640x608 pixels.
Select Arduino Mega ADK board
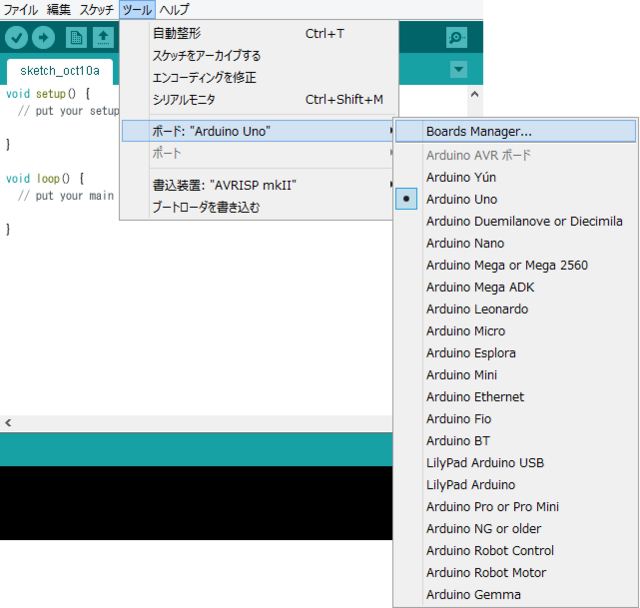coord(516,287)
